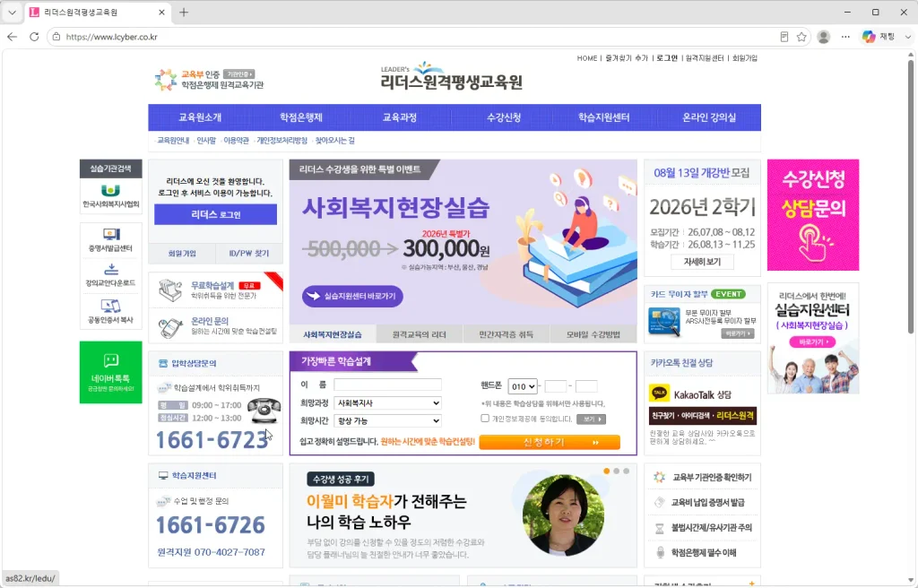918x588 pixels.
Task: Open 교육원소개 main menu
Action: pos(200,117)
